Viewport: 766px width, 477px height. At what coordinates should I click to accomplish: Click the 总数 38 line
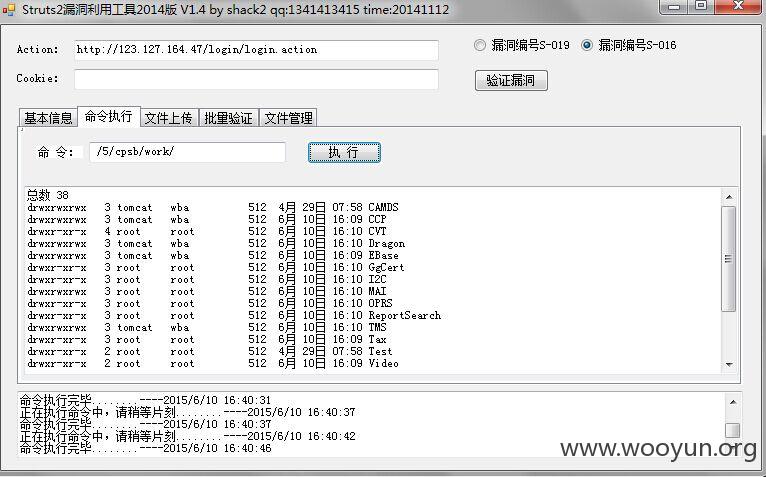pos(47,195)
